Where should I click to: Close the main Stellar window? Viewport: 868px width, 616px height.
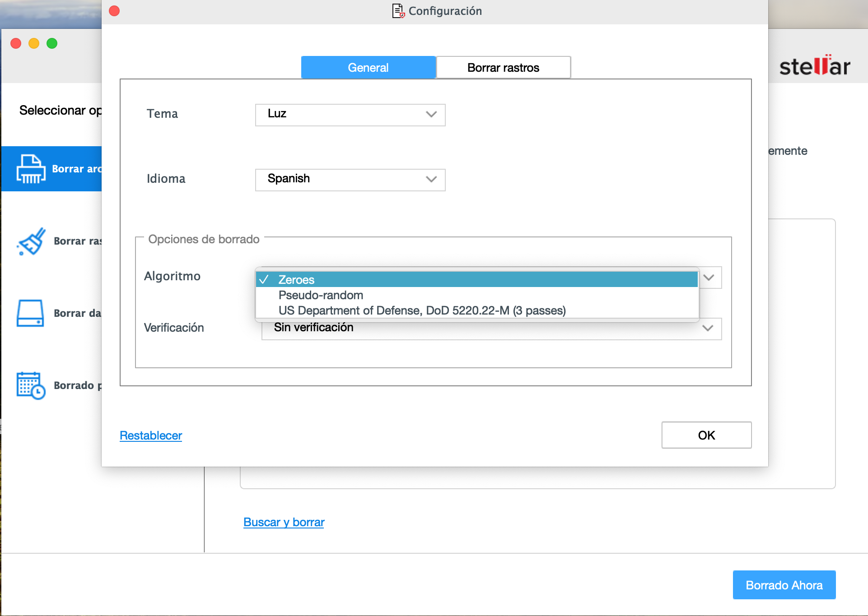(x=16, y=43)
